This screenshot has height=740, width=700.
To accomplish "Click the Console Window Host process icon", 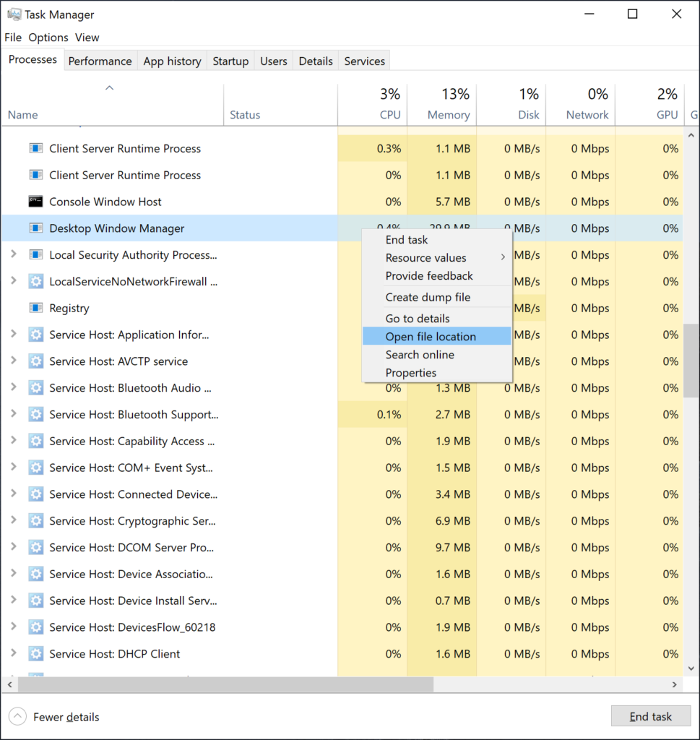I will pyautogui.click(x=36, y=202).
